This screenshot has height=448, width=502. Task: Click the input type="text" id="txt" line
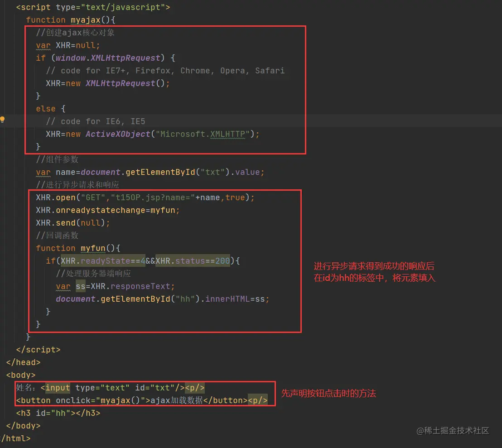point(110,387)
